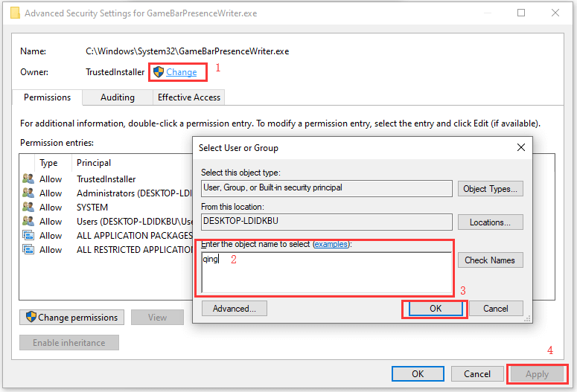Click the user icon for Administrators row
577x392 pixels.
(28, 193)
